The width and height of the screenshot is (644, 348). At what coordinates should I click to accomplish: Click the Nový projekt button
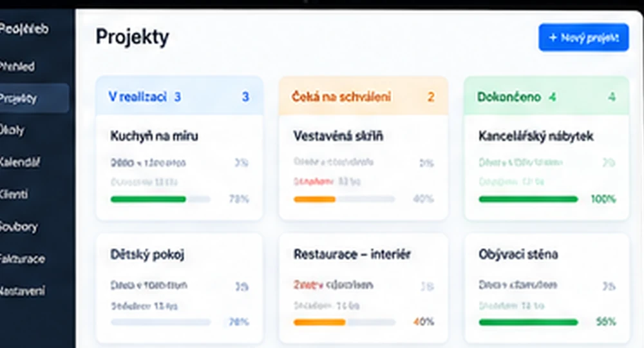(583, 37)
